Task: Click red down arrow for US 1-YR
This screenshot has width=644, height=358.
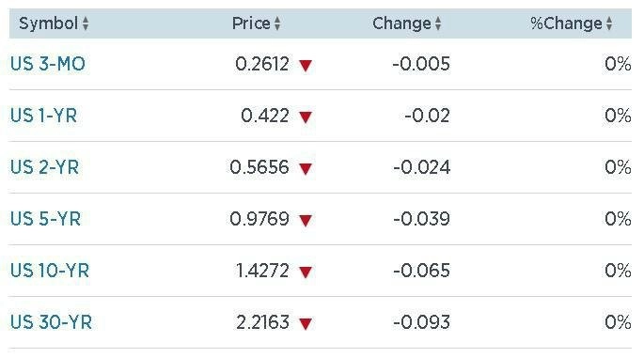Action: click(x=306, y=117)
